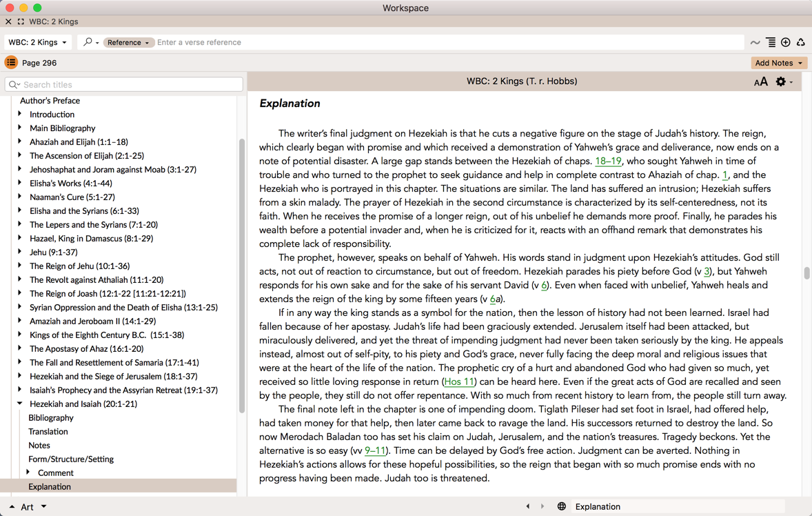Viewport: 812px width, 516px height.
Task: Click the globe icon in bottom bar
Action: [561, 506]
